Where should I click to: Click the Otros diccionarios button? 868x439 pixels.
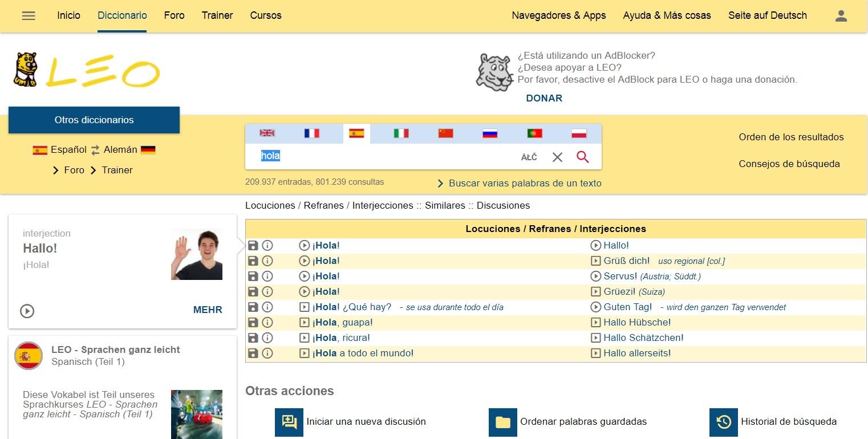pyautogui.click(x=94, y=120)
